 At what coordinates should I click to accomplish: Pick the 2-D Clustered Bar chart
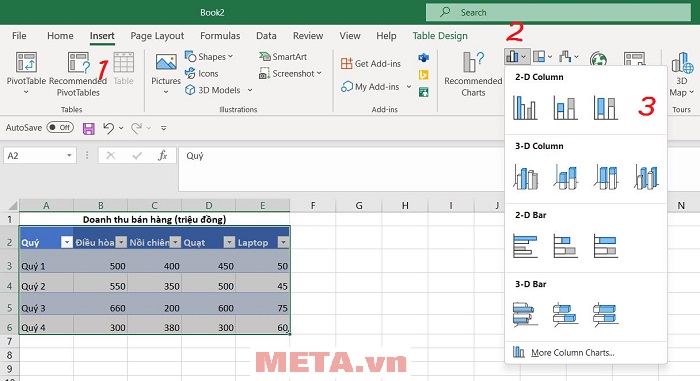[525, 246]
